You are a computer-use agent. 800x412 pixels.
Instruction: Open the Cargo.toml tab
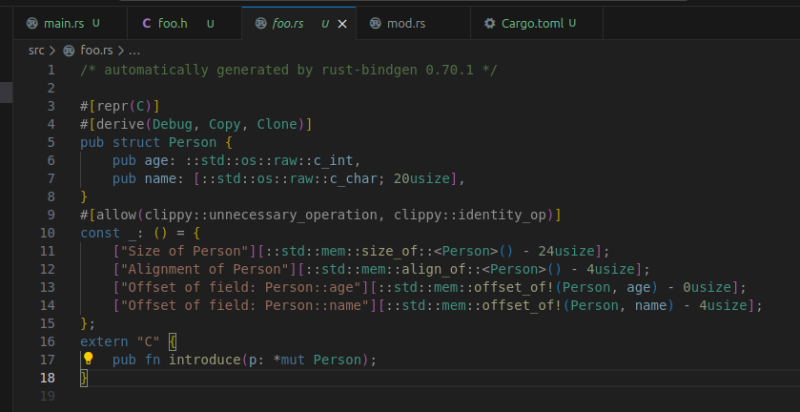click(x=531, y=23)
